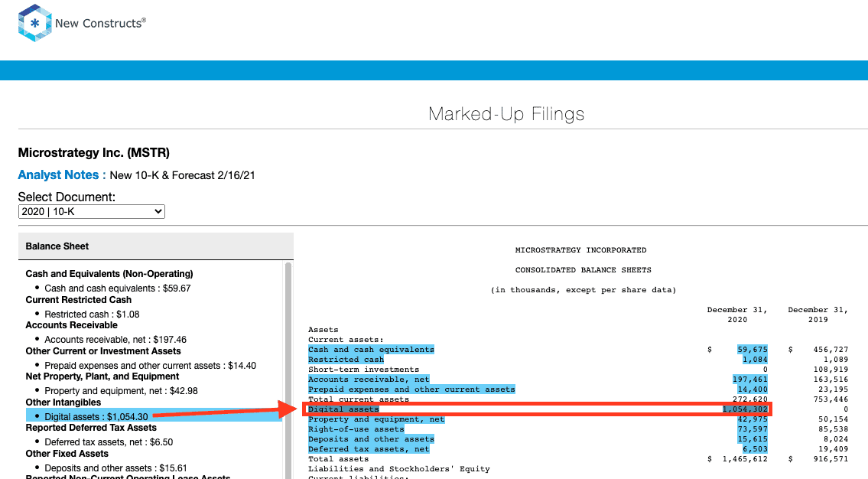Screen dimensions: 868x479
Task: Click the highlighted value 197,461
Action: [x=750, y=380]
